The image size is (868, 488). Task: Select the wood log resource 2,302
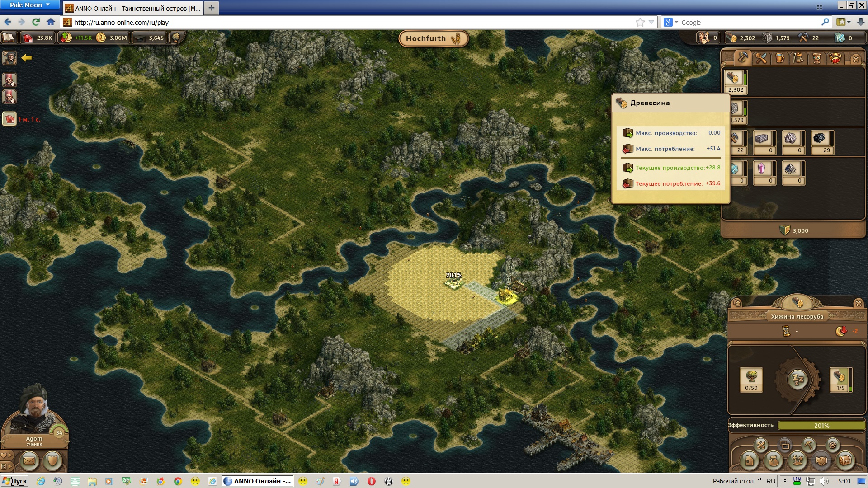click(736, 82)
